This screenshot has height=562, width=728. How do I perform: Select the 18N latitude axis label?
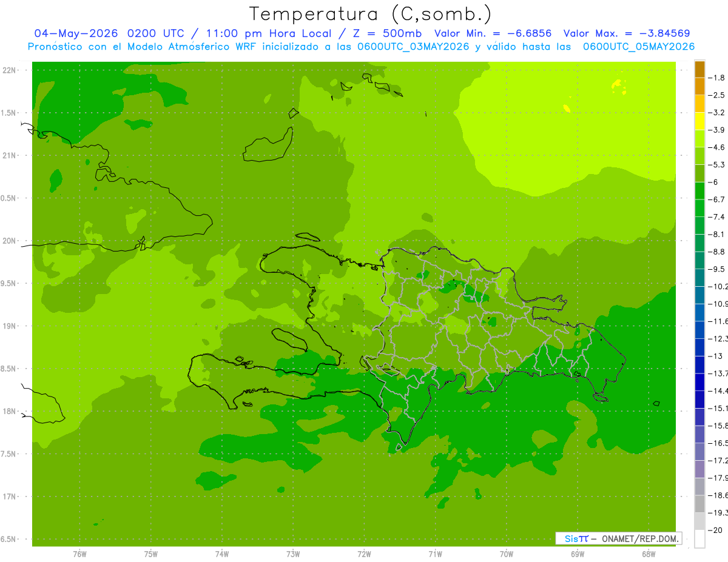9,412
